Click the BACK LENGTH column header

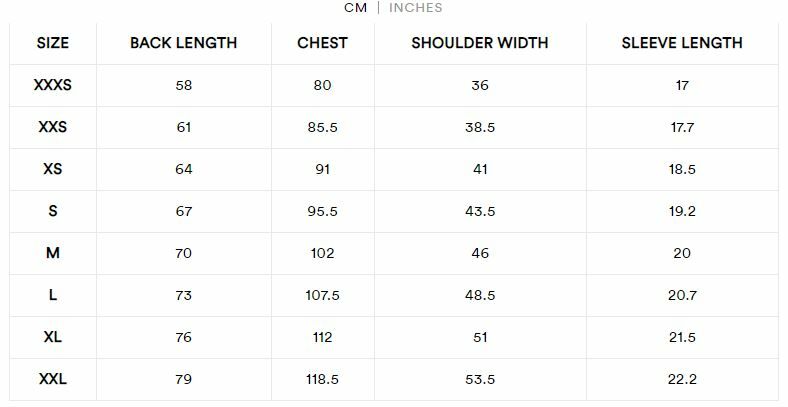pyautogui.click(x=183, y=43)
